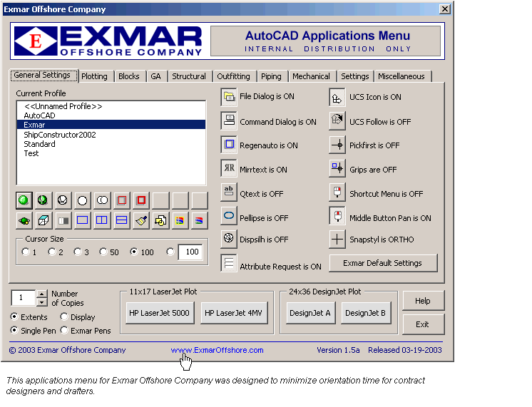This screenshot has width=532, height=407.
Task: Select the two stacked horizontal viewports icon
Action: point(121,221)
